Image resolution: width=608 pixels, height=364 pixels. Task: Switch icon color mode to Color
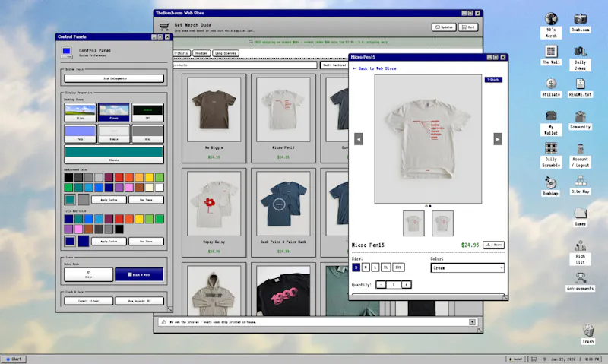tap(88, 274)
